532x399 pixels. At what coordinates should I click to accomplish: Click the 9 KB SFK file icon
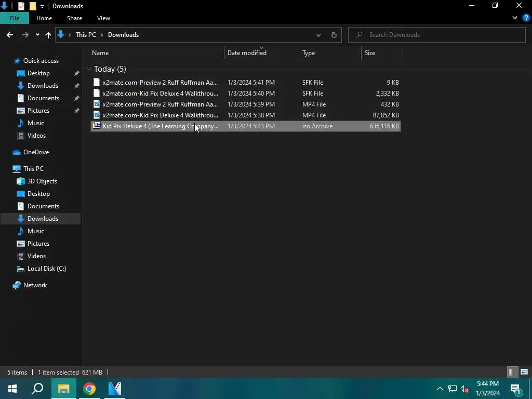(x=97, y=82)
